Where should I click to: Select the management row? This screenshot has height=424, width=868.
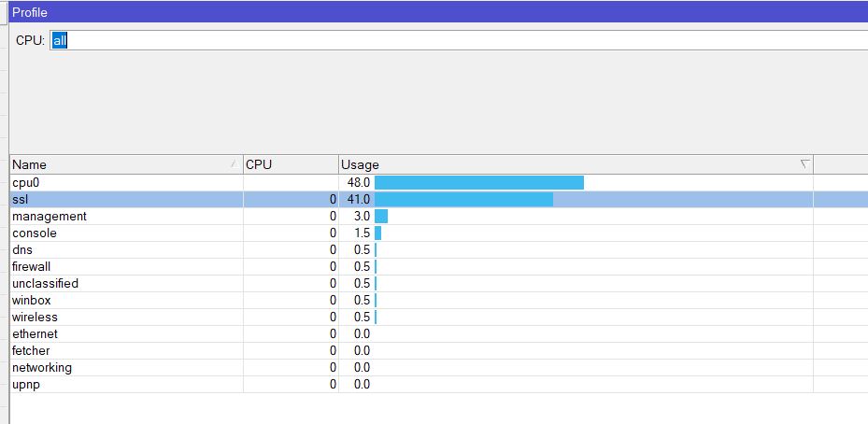tap(439, 217)
